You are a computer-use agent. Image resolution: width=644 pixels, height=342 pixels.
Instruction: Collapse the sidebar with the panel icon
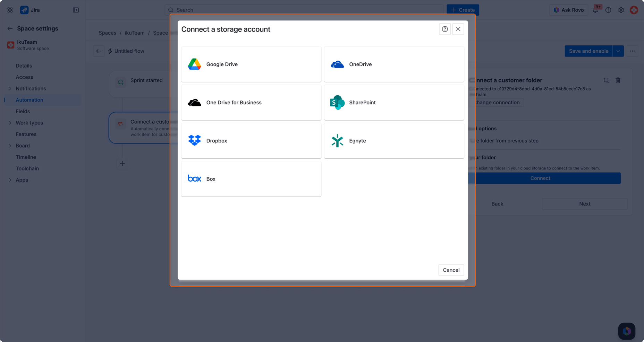[x=76, y=10]
